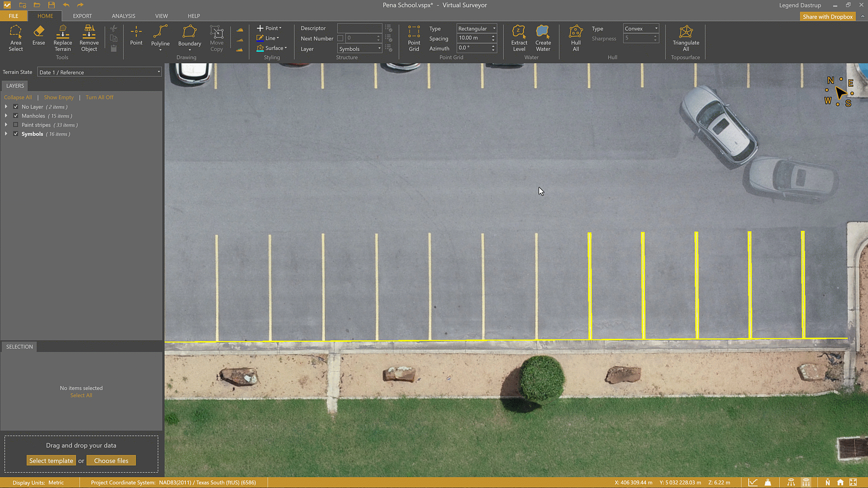Screen dimensions: 868x488
Task: Expand the Symbols layer tree item
Action: (x=6, y=134)
